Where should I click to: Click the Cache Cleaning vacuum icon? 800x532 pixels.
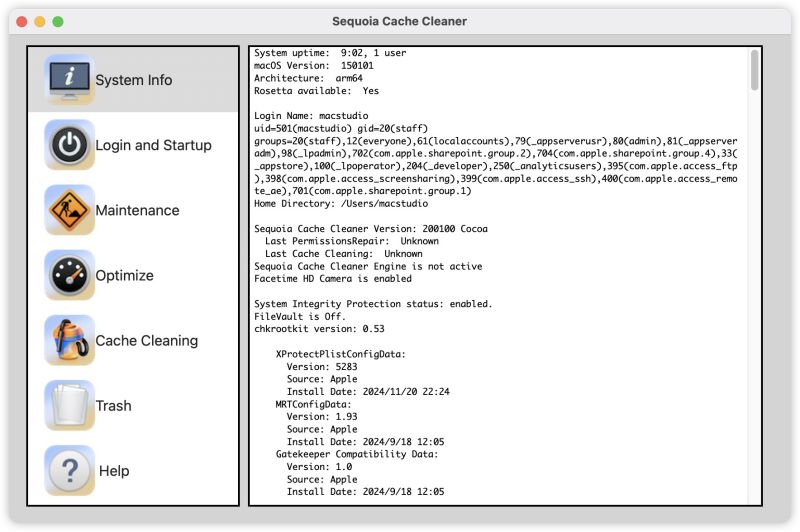(x=69, y=340)
